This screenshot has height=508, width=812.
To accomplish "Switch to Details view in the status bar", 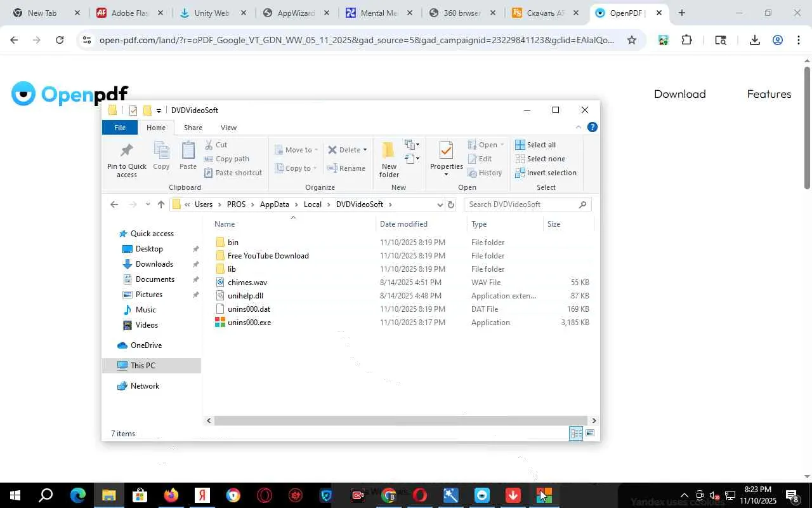I will (x=576, y=434).
